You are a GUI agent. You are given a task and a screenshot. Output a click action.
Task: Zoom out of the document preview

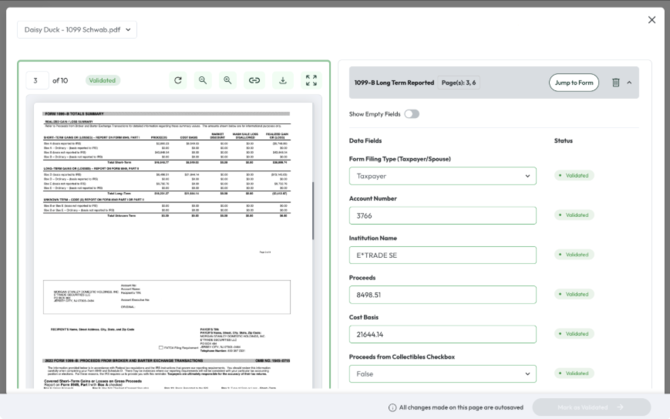pyautogui.click(x=203, y=80)
